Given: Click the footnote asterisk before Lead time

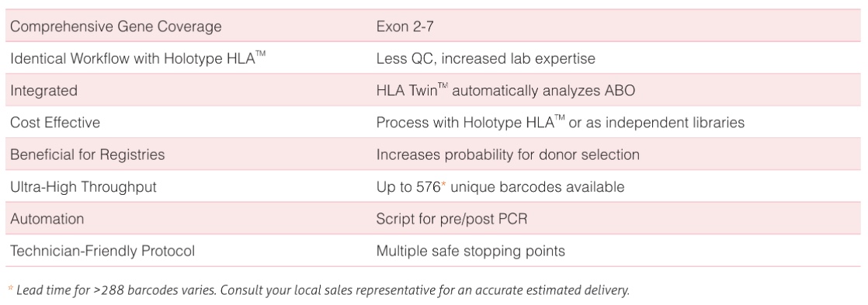Looking at the screenshot, I should [x=11, y=288].
